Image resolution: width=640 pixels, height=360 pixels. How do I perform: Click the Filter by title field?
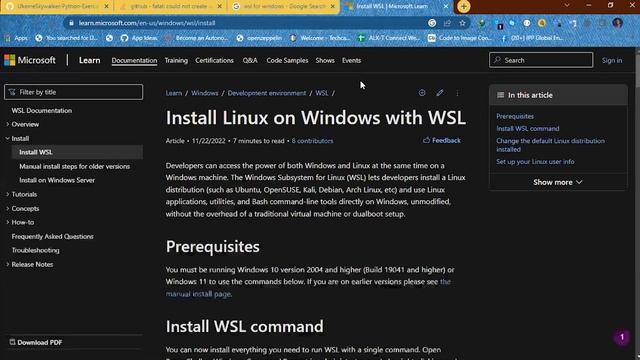click(73, 92)
